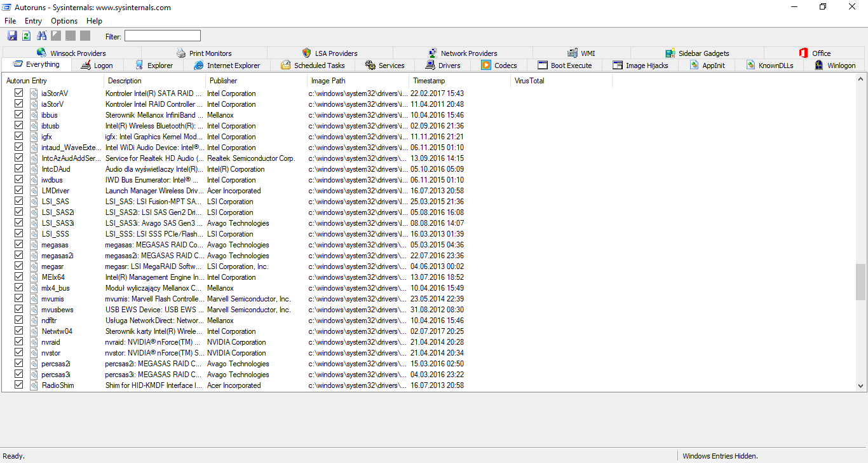Click the Services gears icon
Screen dimensions: 868x463
[370, 65]
